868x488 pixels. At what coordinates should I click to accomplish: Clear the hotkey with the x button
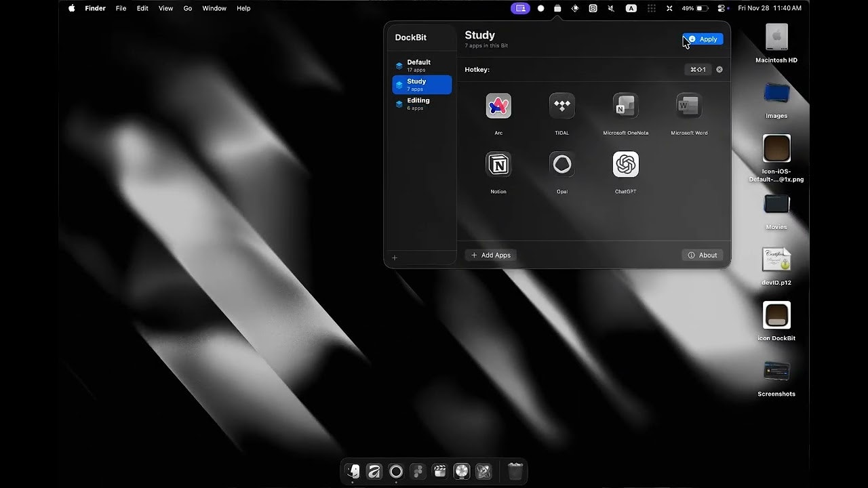click(719, 69)
